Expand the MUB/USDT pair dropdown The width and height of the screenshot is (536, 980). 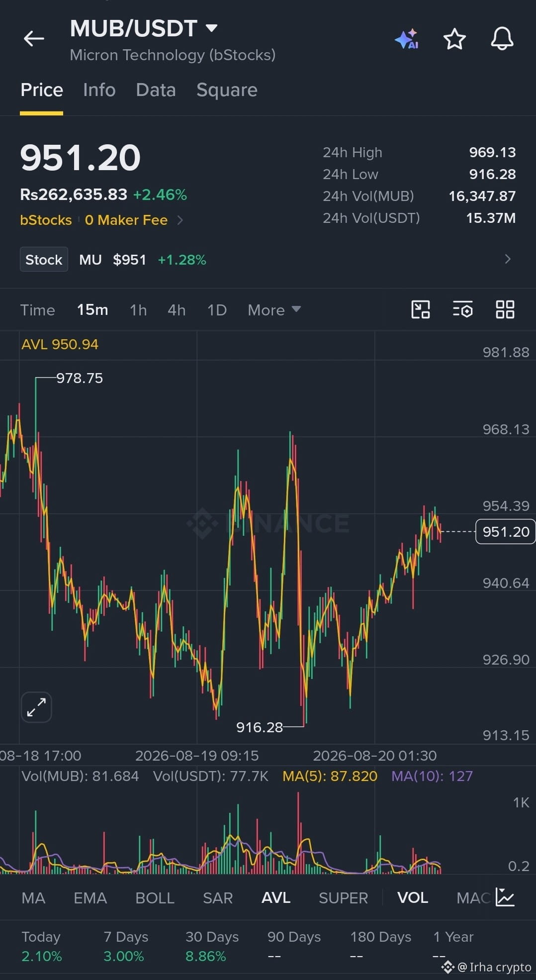click(212, 28)
